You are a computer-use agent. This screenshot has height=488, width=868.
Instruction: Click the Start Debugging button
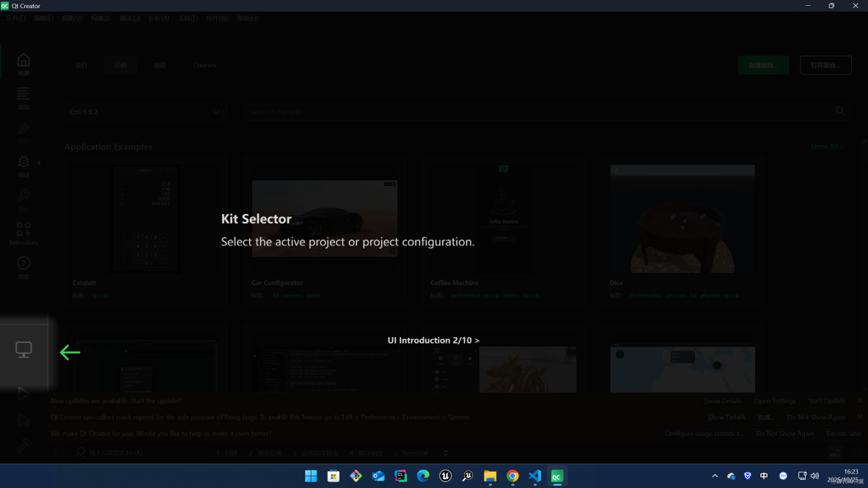coord(23,420)
